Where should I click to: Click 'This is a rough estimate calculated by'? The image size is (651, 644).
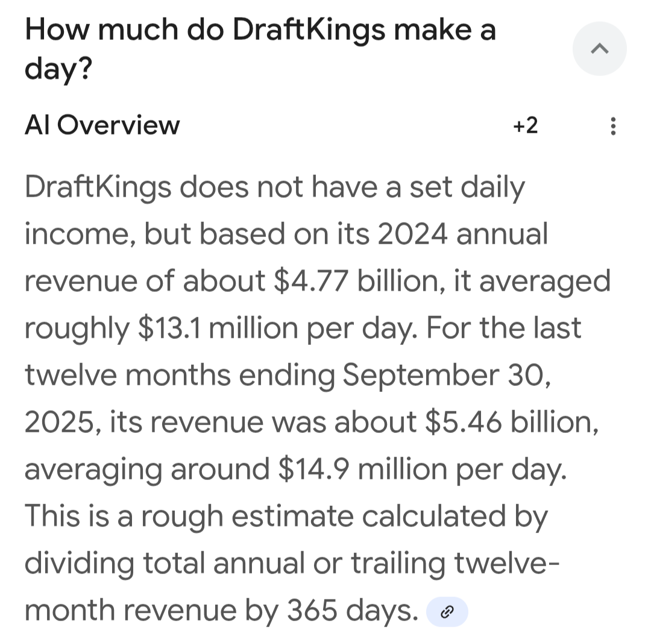pyautogui.click(x=286, y=517)
